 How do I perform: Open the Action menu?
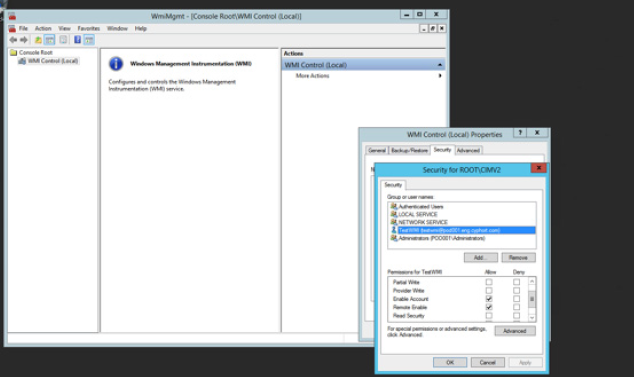pos(43,28)
